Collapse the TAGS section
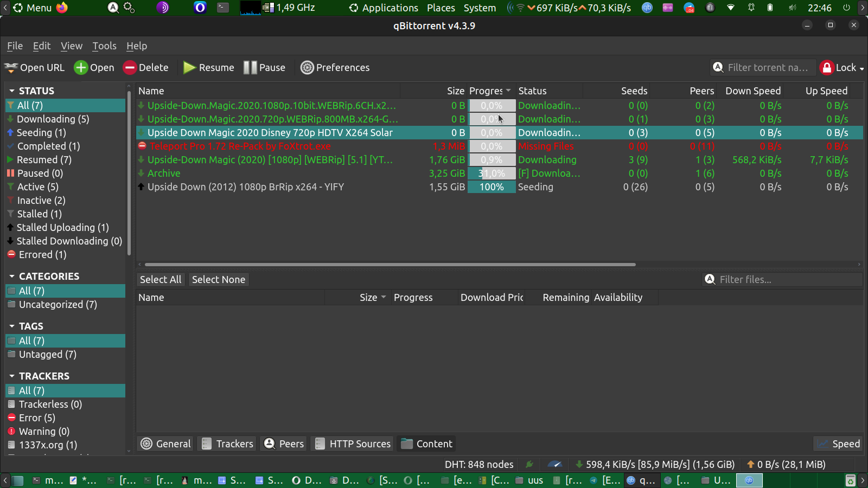868x488 pixels. pos(12,326)
